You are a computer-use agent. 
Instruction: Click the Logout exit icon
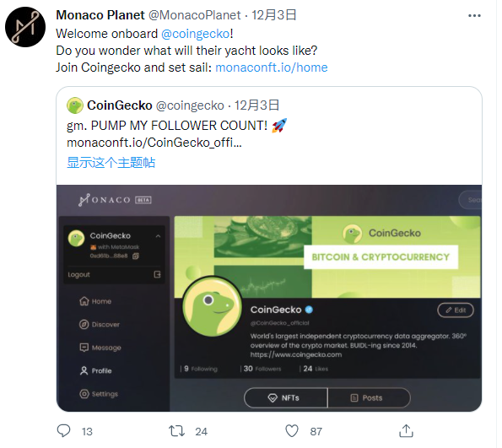pos(157,274)
